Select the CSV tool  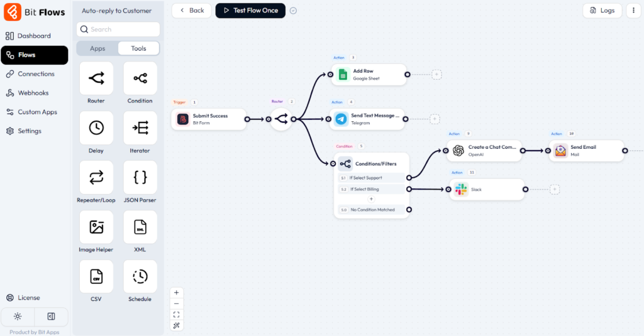click(96, 276)
